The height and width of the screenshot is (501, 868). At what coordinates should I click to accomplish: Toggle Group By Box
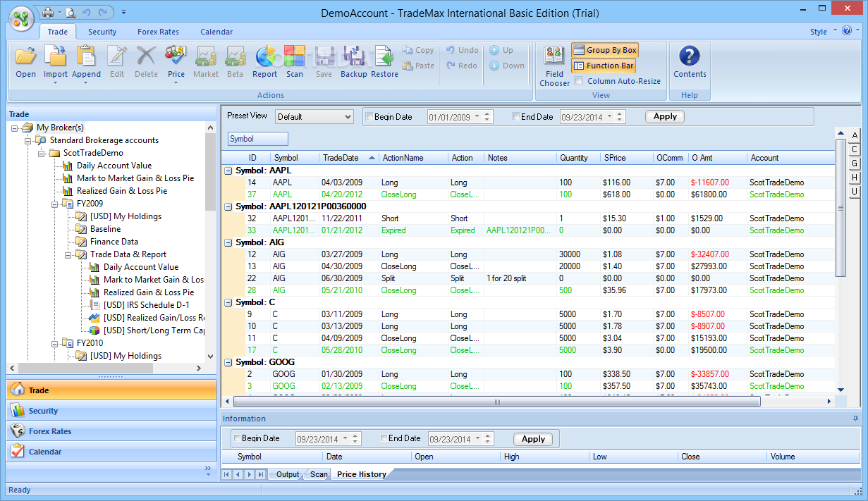pyautogui.click(x=604, y=50)
